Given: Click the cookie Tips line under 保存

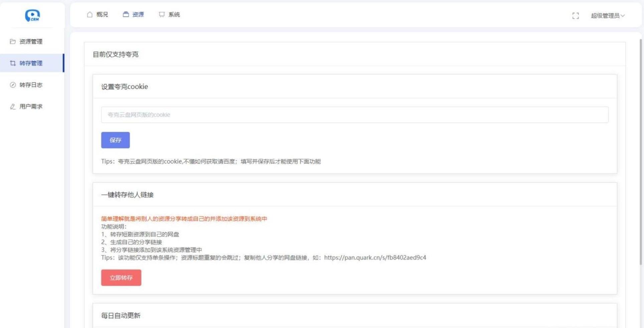Looking at the screenshot, I should click(x=211, y=161).
